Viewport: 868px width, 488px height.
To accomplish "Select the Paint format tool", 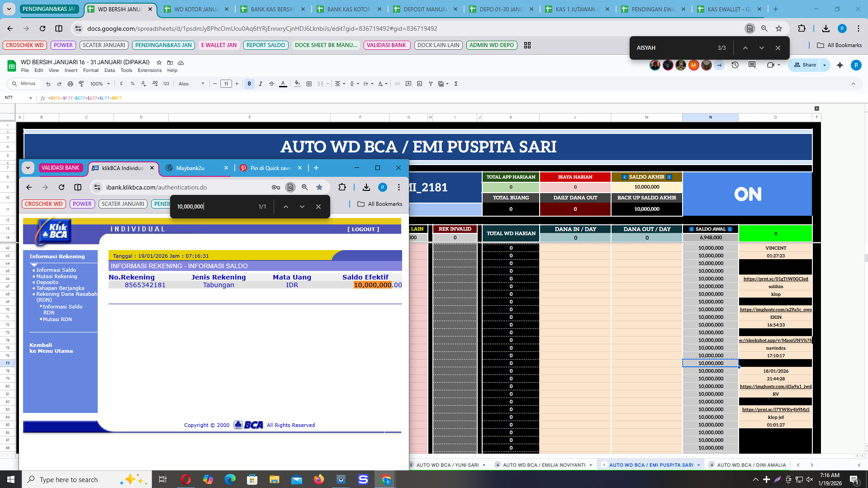I will pyautogui.click(x=81, y=84).
